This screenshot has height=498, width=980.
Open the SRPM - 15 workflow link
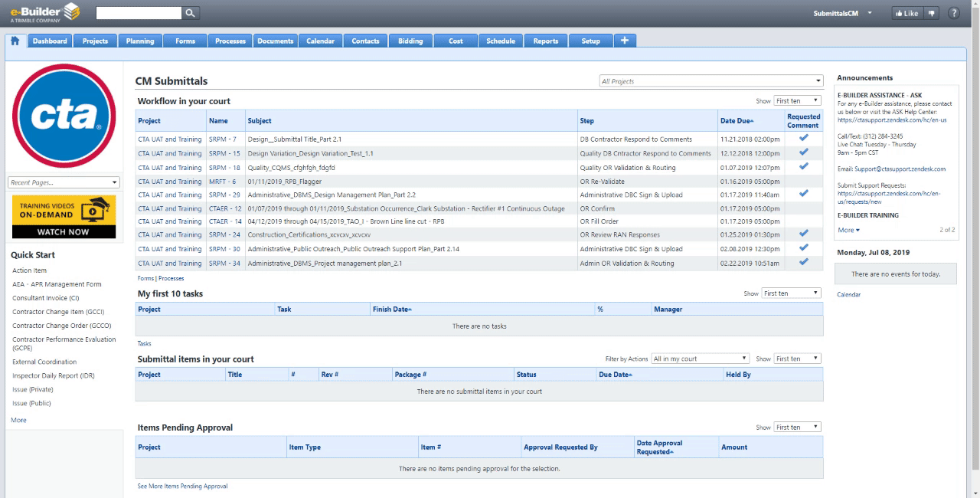coord(224,153)
